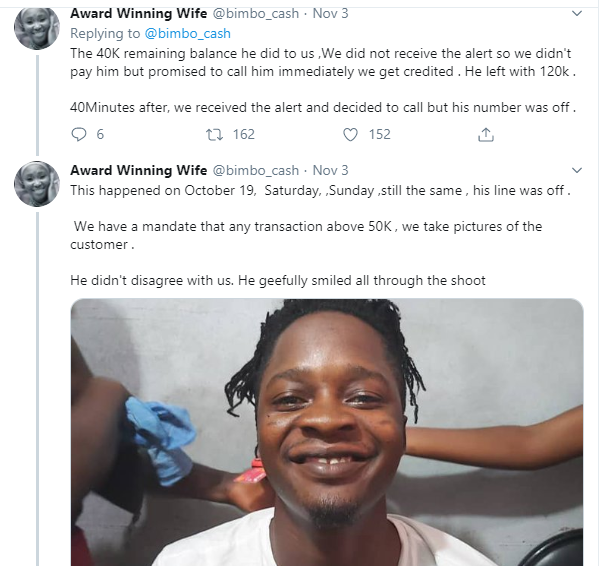Viewport: 609px width, 566px height.
Task: Click the reply speech bubble icon
Action: coord(80,134)
